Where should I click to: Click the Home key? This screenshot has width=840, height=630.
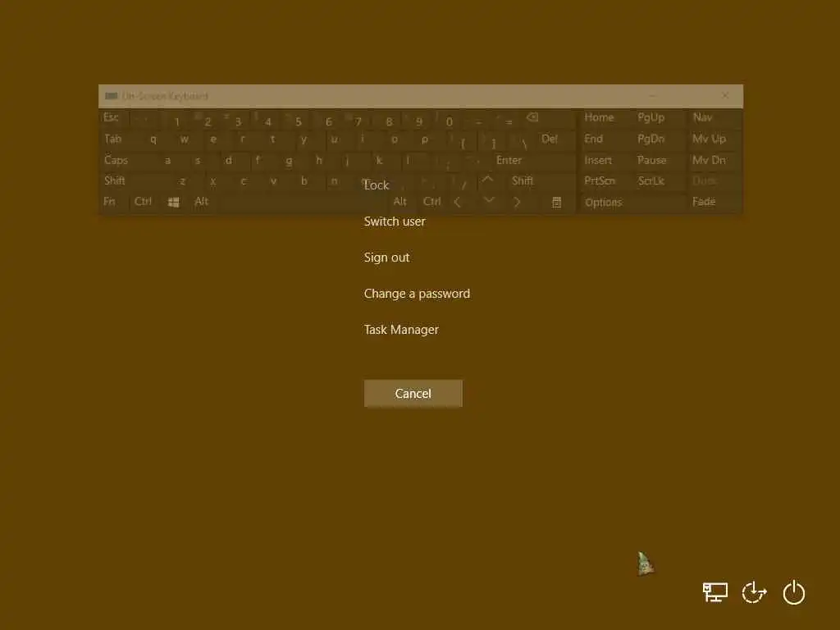pos(599,117)
